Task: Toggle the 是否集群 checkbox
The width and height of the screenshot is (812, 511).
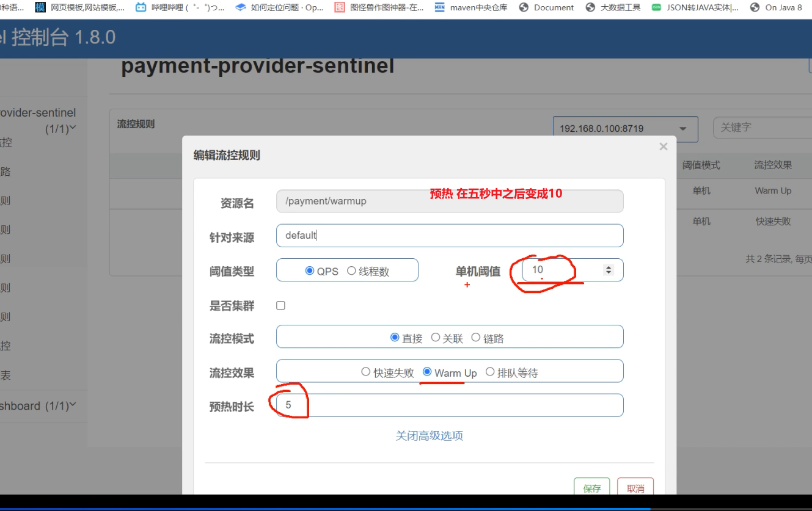Action: (280, 305)
